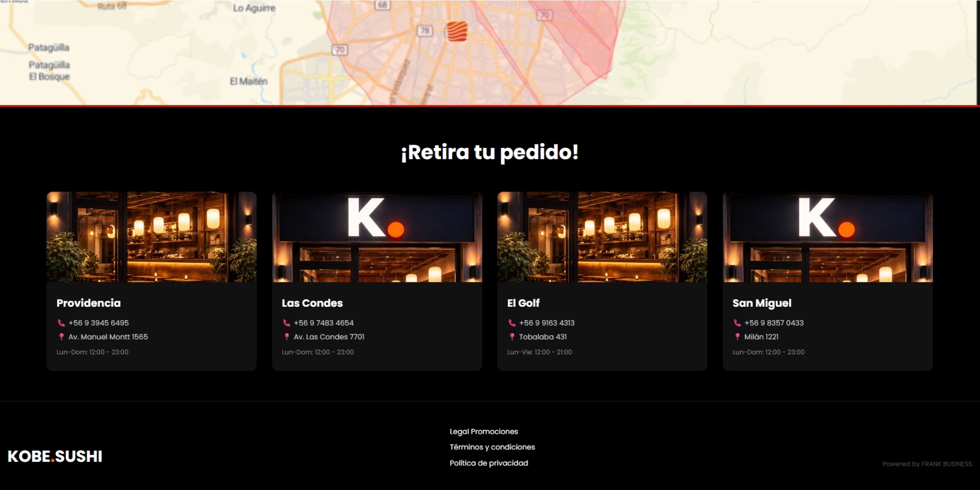Click the phone icon for El Golf

pos(512,323)
